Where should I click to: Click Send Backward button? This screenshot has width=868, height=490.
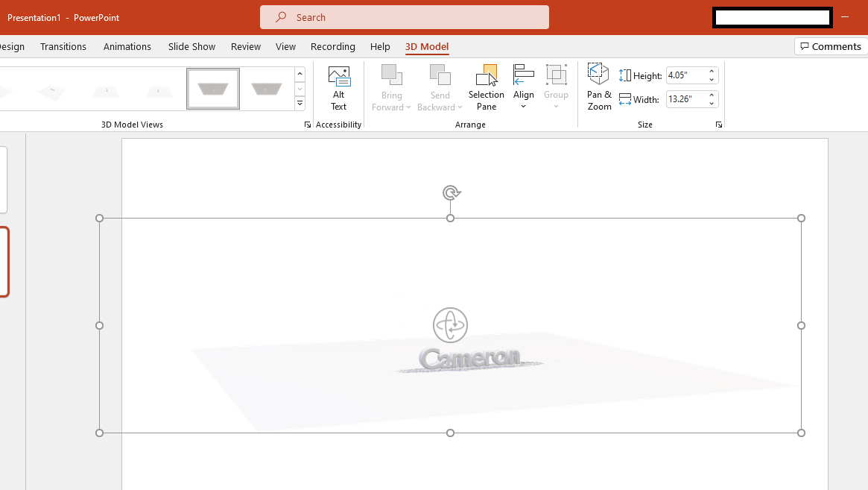click(440, 82)
